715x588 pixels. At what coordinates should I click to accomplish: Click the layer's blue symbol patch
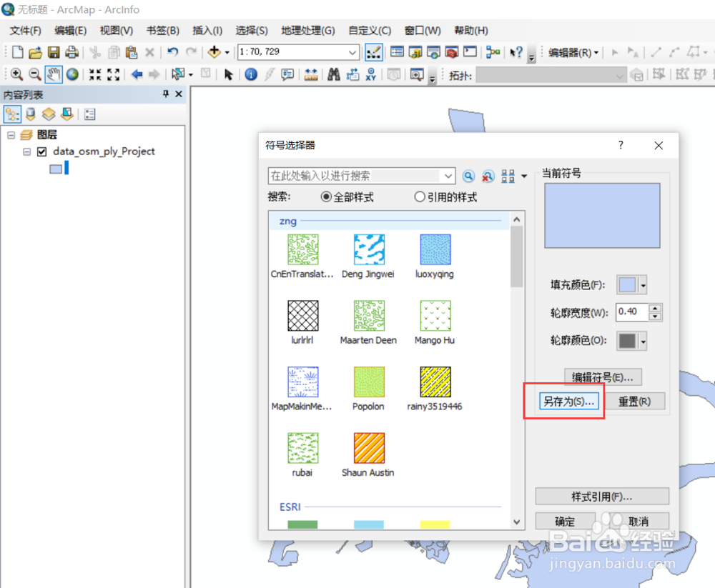click(x=56, y=169)
